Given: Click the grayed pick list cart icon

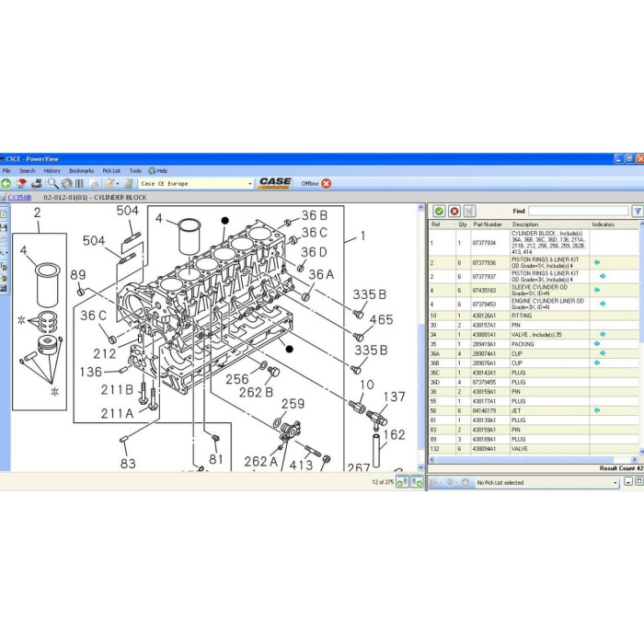Looking at the screenshot, I should pyautogui.click(x=433, y=483).
